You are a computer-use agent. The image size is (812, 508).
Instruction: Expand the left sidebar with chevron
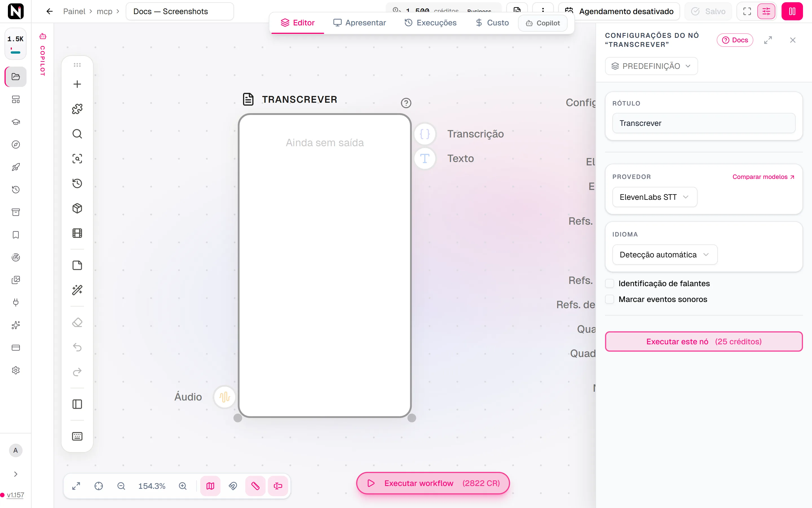coord(16,474)
